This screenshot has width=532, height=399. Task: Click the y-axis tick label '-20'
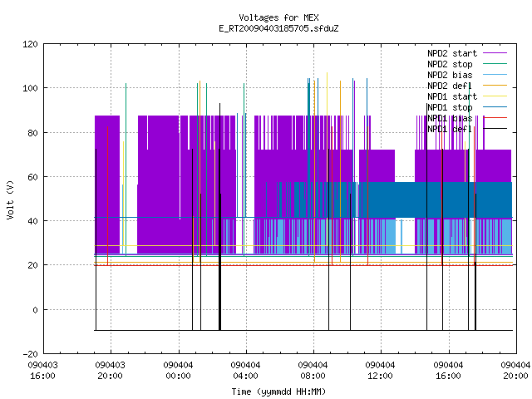coord(30,354)
